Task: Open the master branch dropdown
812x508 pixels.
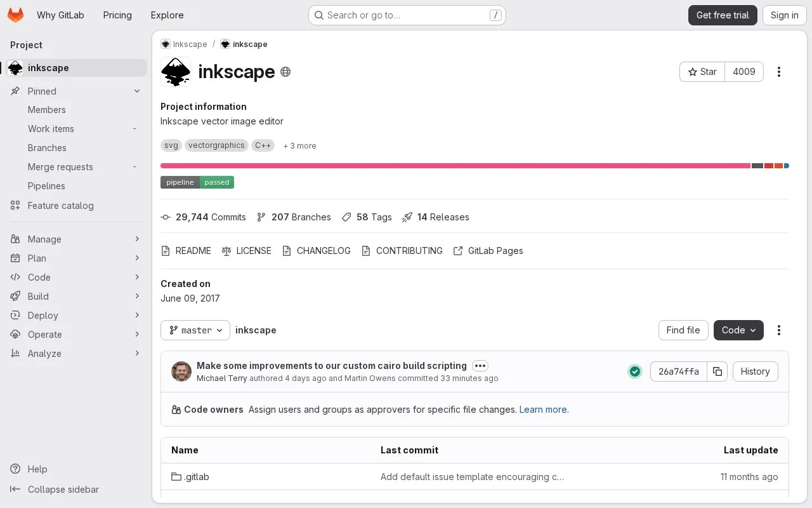Action: click(195, 330)
